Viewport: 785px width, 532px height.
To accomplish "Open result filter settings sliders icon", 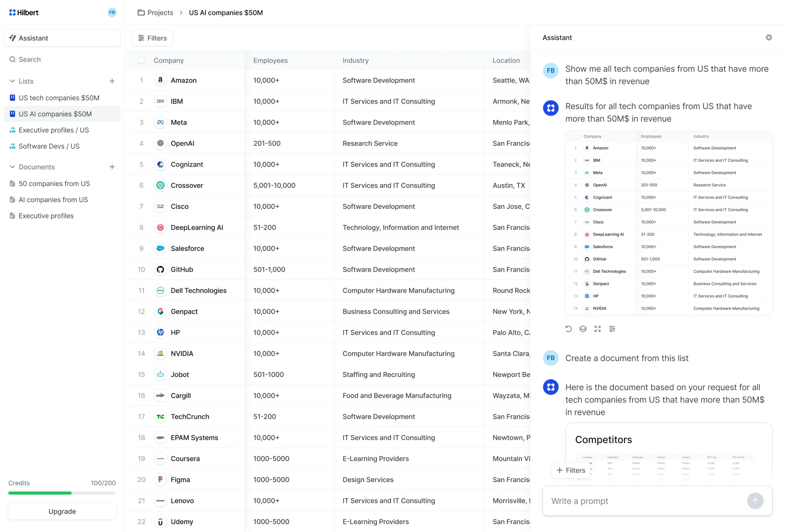I will coord(612,329).
